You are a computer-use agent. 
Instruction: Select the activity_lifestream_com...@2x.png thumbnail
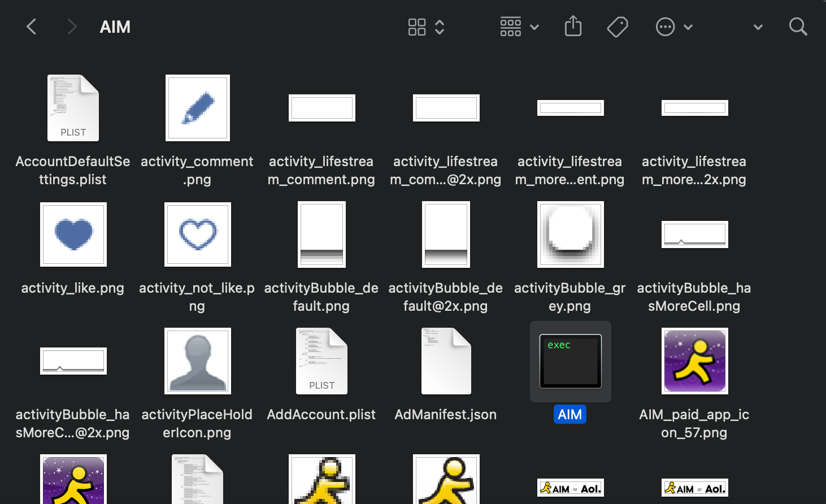pyautogui.click(x=446, y=108)
